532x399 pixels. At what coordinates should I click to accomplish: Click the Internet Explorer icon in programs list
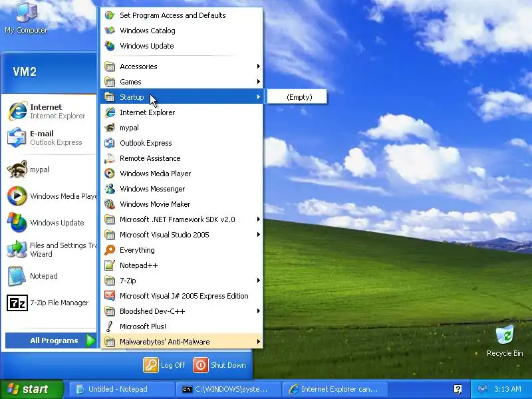(x=110, y=112)
